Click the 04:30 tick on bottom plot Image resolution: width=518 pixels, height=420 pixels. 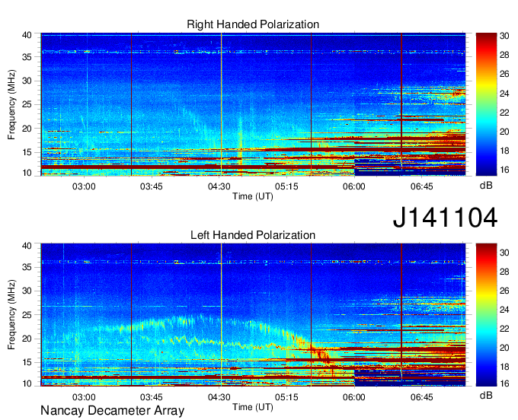pyautogui.click(x=219, y=397)
